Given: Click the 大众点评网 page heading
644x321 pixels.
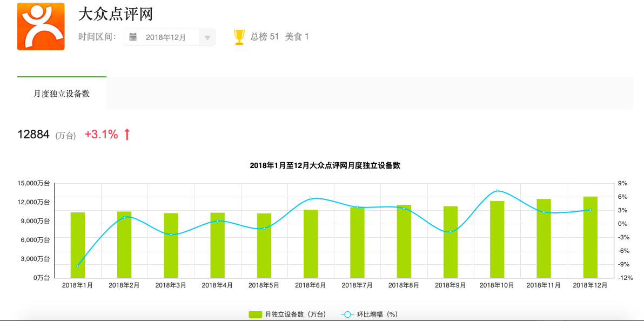Looking at the screenshot, I should click(x=116, y=15).
